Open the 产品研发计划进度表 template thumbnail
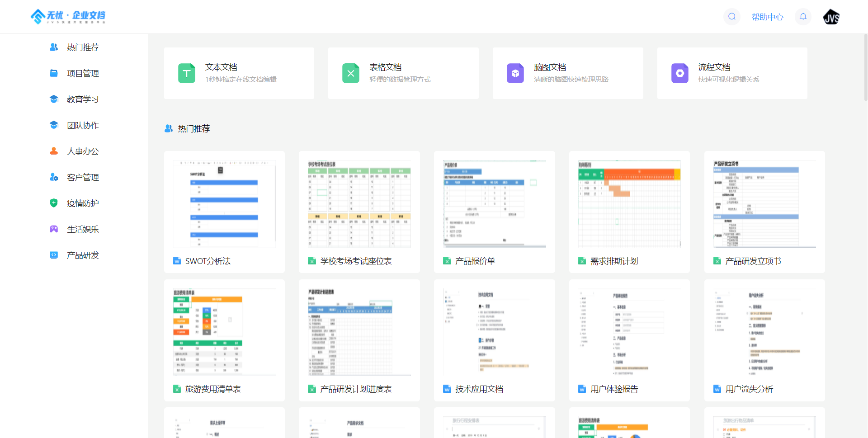 pyautogui.click(x=359, y=332)
